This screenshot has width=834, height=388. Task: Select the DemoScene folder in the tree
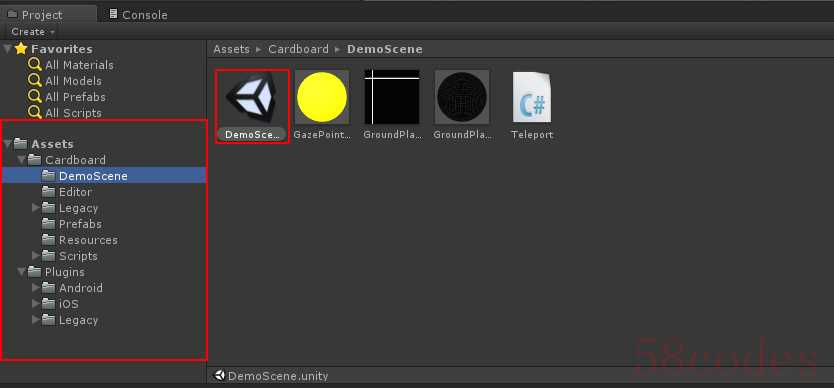(104, 176)
